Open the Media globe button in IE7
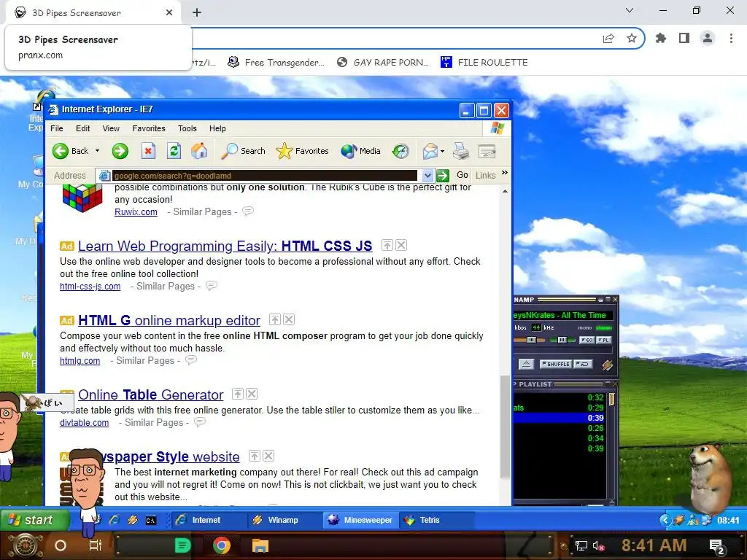Viewport: 747px width, 560px height. [x=360, y=151]
